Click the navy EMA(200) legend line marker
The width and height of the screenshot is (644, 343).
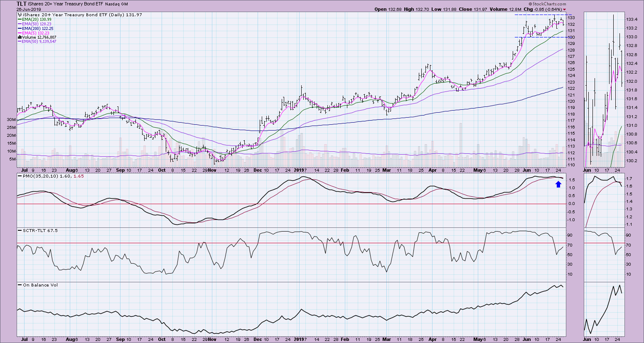(19, 28)
